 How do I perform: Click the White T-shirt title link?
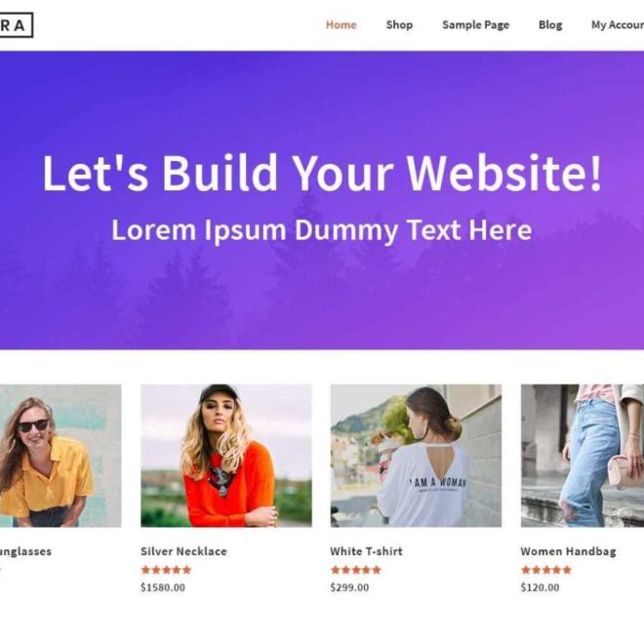(366, 551)
